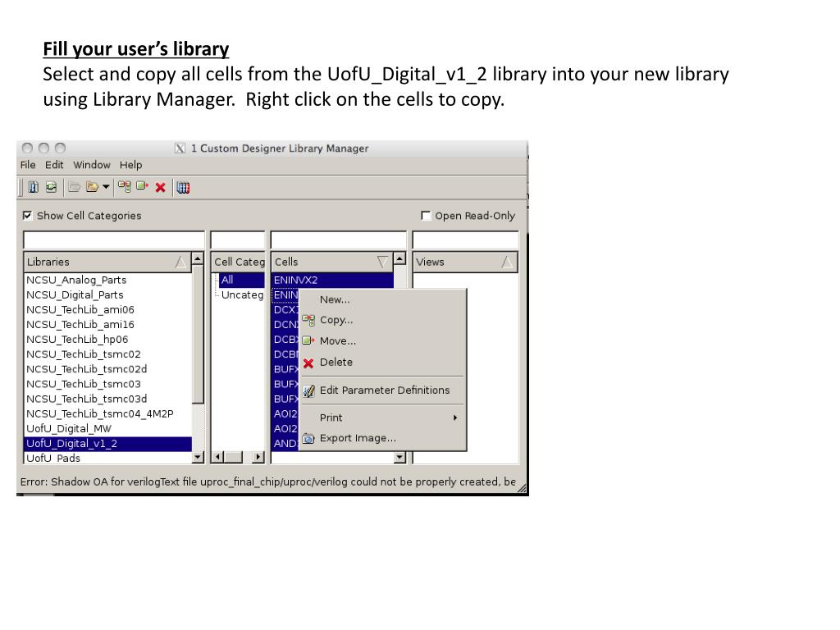Open the Edit menu
The height and width of the screenshot is (630, 840).
pos(54,165)
